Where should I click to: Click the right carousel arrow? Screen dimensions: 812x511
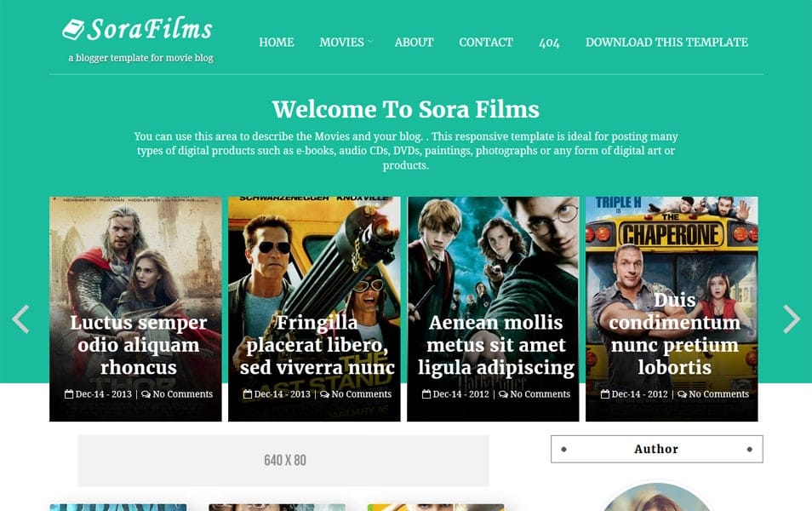pos(791,319)
